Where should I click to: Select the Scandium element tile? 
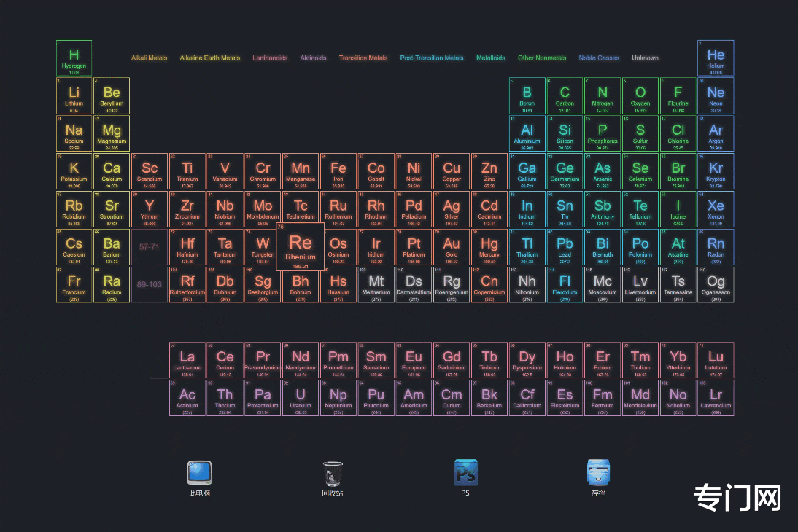(x=149, y=171)
